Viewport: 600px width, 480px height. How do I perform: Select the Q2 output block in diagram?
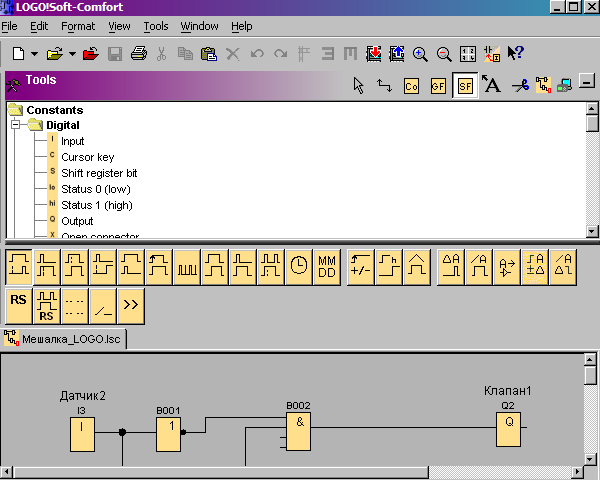[x=508, y=429]
